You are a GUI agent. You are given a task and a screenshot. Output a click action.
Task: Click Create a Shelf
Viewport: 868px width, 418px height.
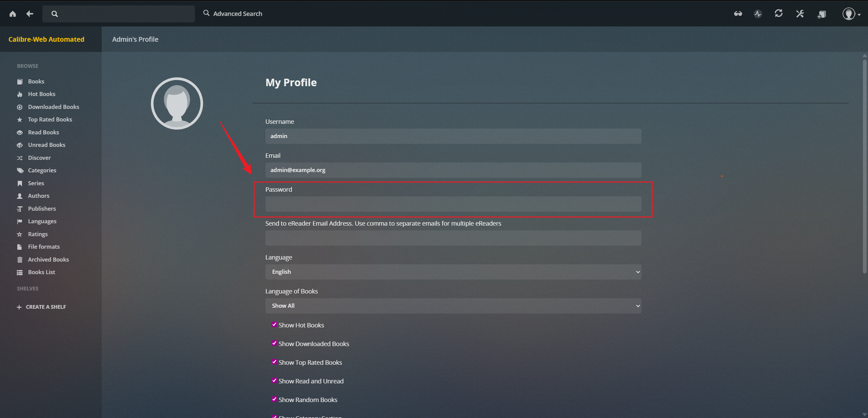tap(41, 307)
